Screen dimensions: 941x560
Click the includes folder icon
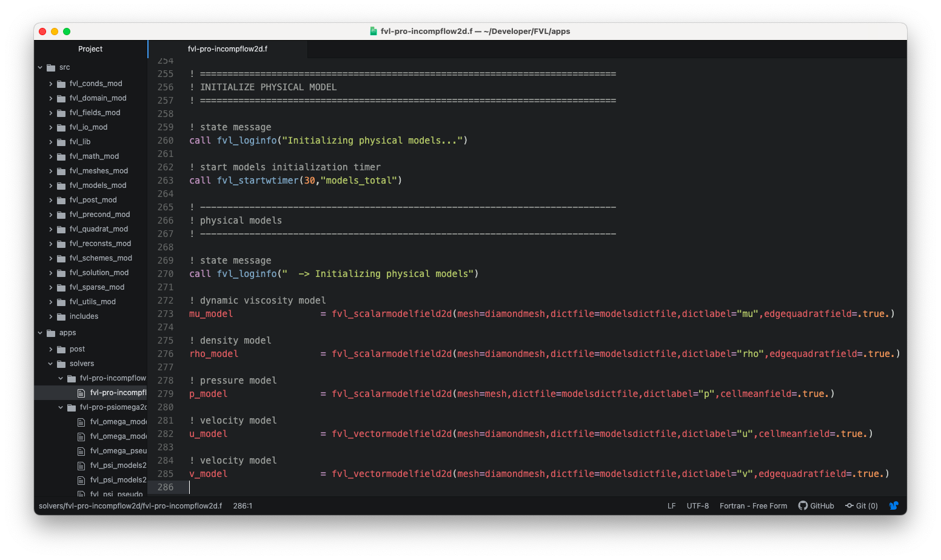click(61, 316)
